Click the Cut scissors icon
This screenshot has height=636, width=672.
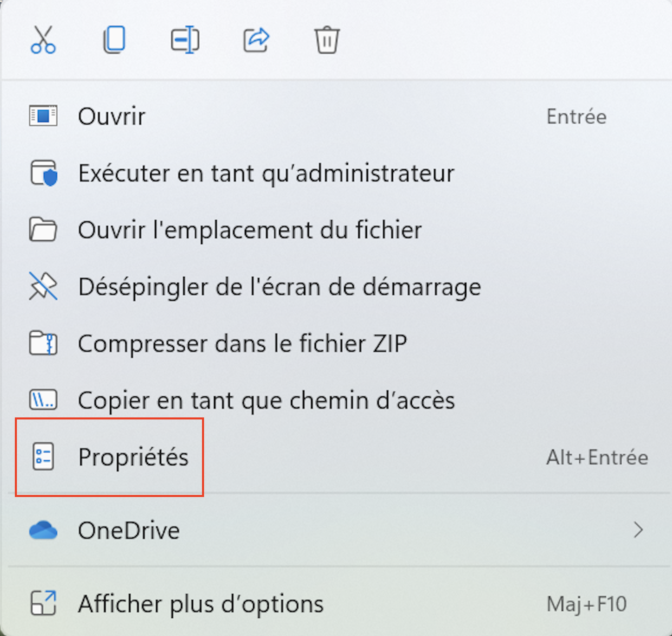click(43, 40)
